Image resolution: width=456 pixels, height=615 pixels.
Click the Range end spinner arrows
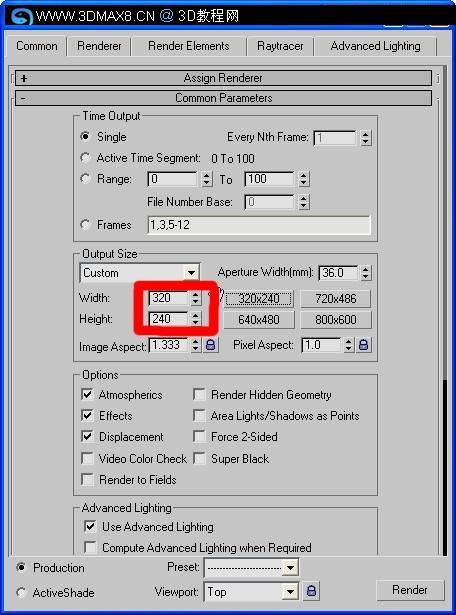pyautogui.click(x=303, y=179)
